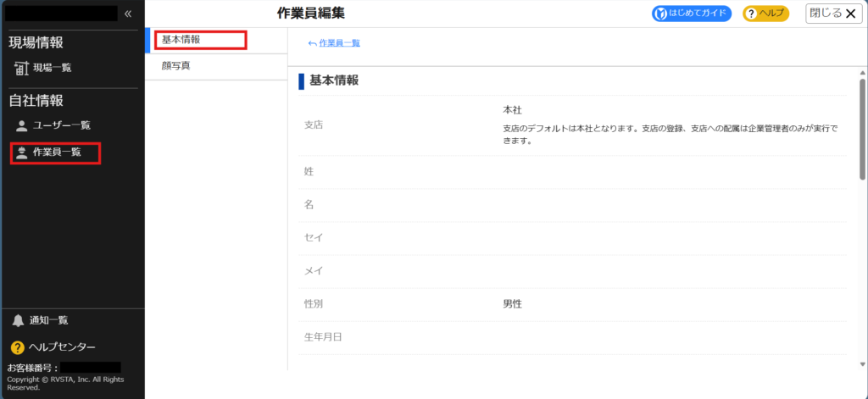
Task: Click the back arrow beside 作業員一覧 link
Action: [312, 43]
